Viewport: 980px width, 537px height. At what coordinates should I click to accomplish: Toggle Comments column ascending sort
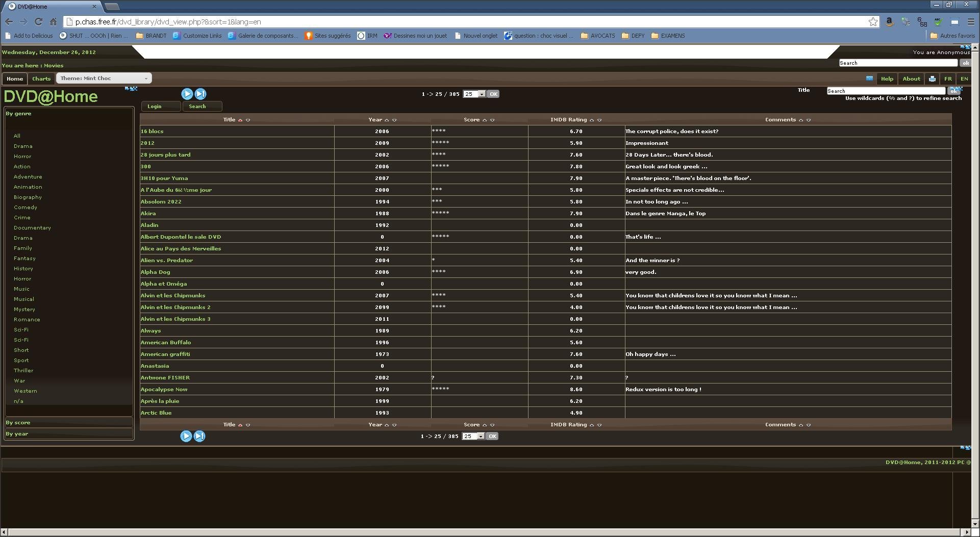800,119
